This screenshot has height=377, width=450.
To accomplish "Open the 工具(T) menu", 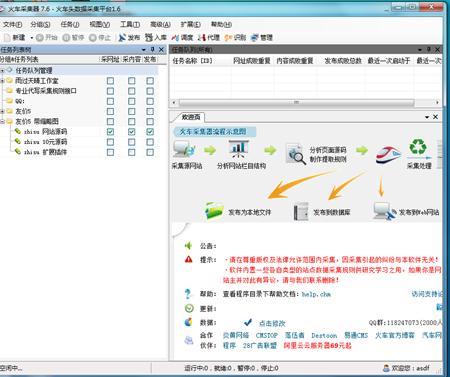I will coord(130,24).
